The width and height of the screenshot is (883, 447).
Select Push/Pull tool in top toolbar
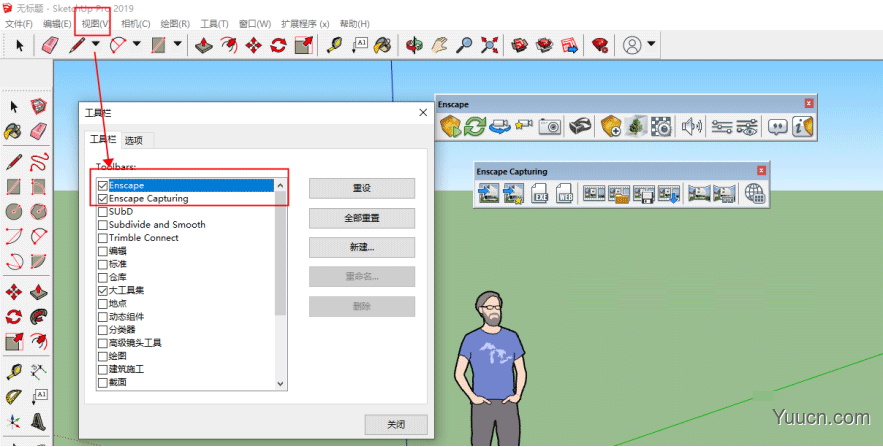[x=203, y=45]
